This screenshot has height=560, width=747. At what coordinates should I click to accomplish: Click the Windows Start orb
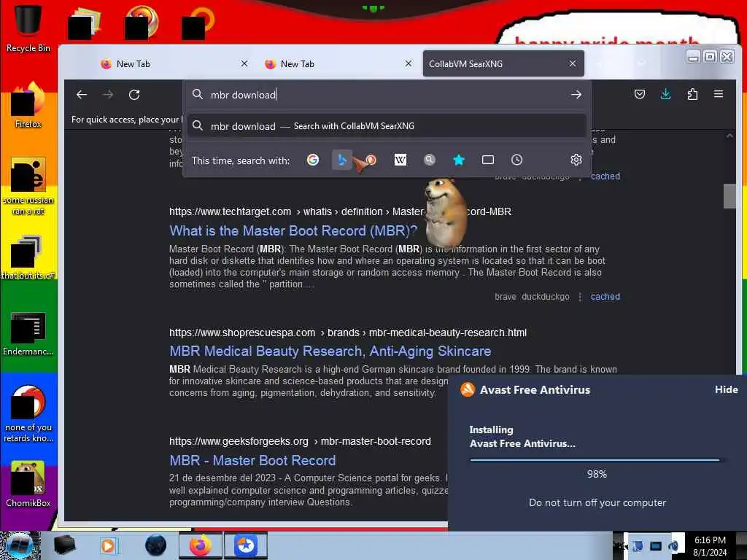click(19, 545)
